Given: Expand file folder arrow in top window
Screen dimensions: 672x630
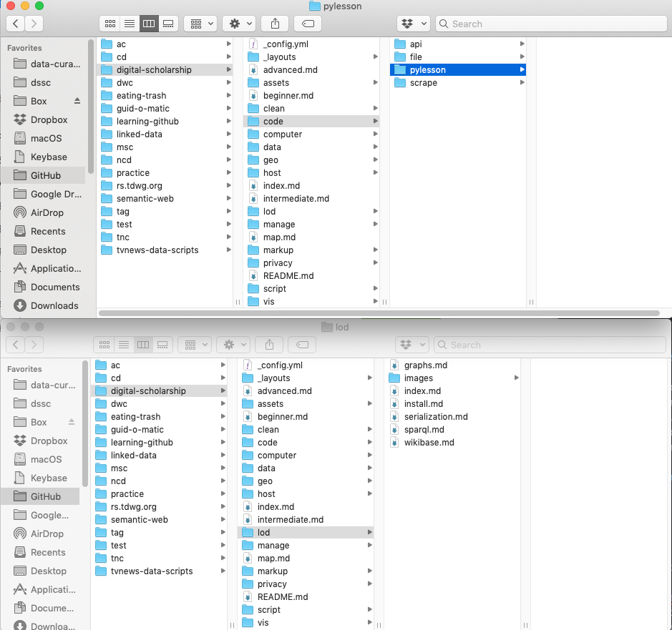Looking at the screenshot, I should coord(522,56).
